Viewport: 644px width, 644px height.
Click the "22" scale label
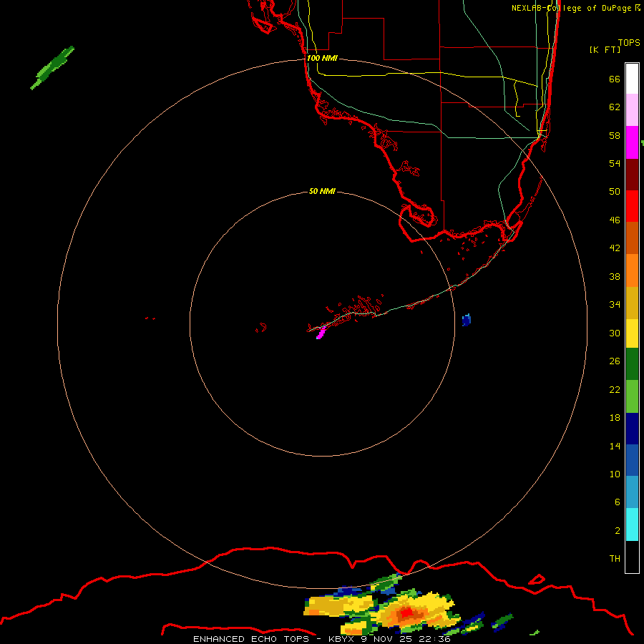(x=615, y=389)
